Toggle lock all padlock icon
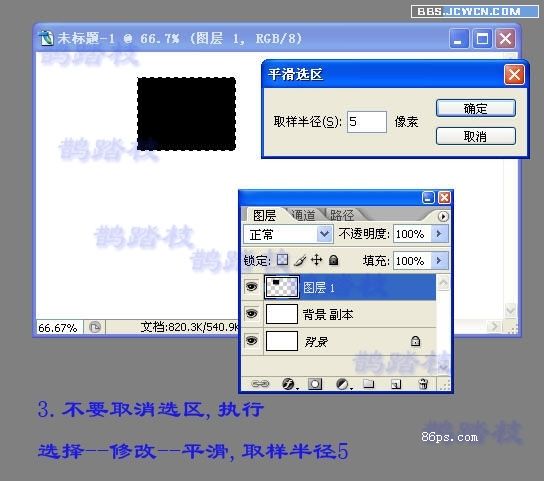The height and width of the screenshot is (481, 544). (x=333, y=260)
